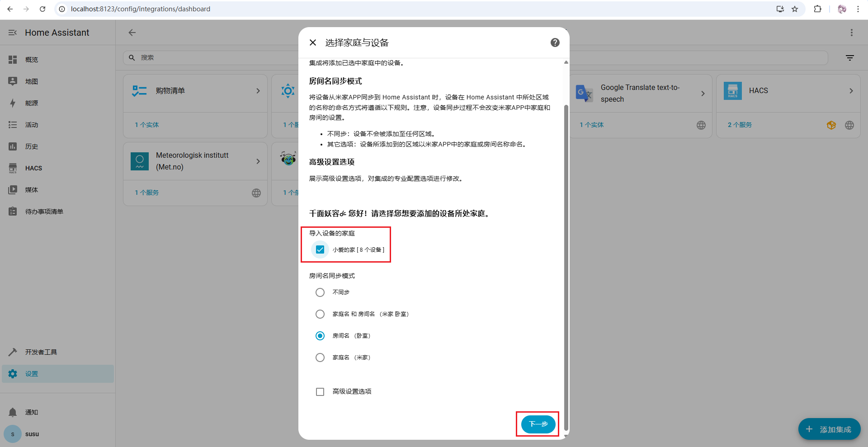Open HACS in the sidebar
The width and height of the screenshot is (868, 447).
pyautogui.click(x=58, y=168)
